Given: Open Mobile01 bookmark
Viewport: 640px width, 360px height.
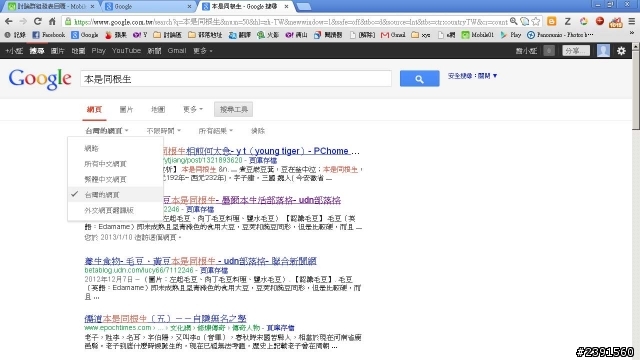Looking at the screenshot, I should [x=478, y=35].
